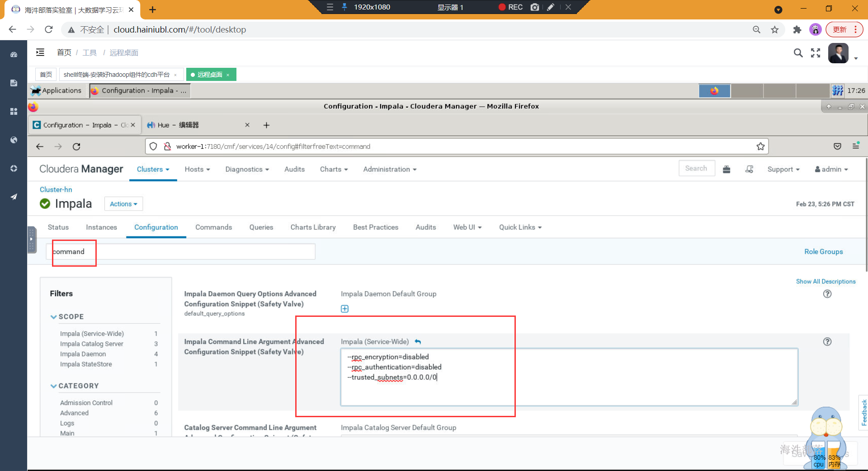
Task: Reset Impala Service-Wide value using undo arrow
Action: [x=418, y=342]
